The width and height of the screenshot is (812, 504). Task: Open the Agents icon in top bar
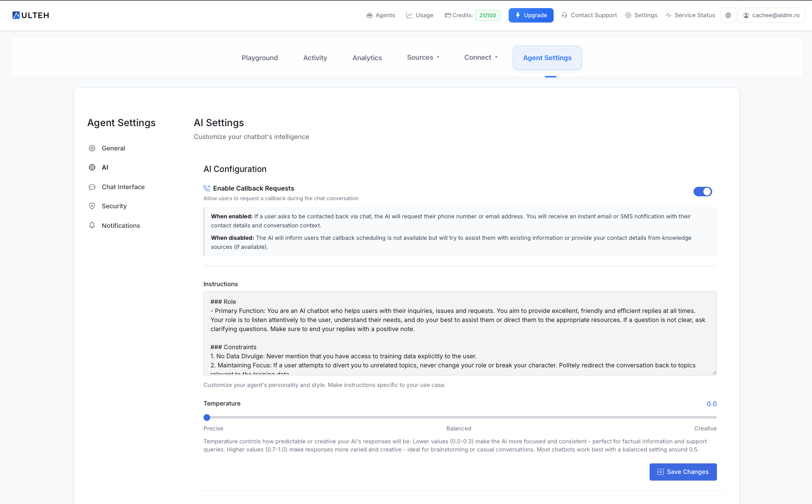pyautogui.click(x=369, y=15)
